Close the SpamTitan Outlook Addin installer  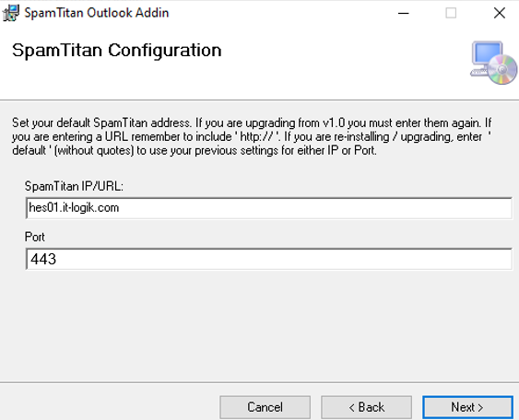coord(499,13)
